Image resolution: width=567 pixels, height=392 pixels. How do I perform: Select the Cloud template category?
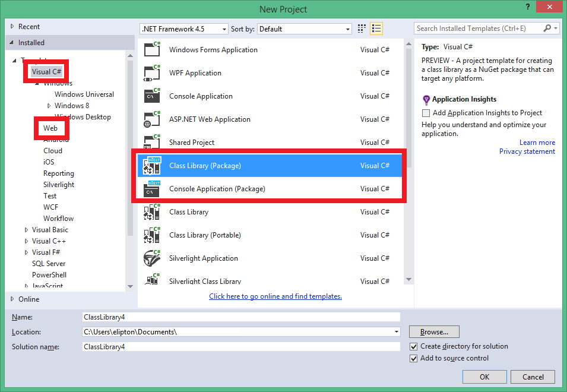click(x=53, y=151)
